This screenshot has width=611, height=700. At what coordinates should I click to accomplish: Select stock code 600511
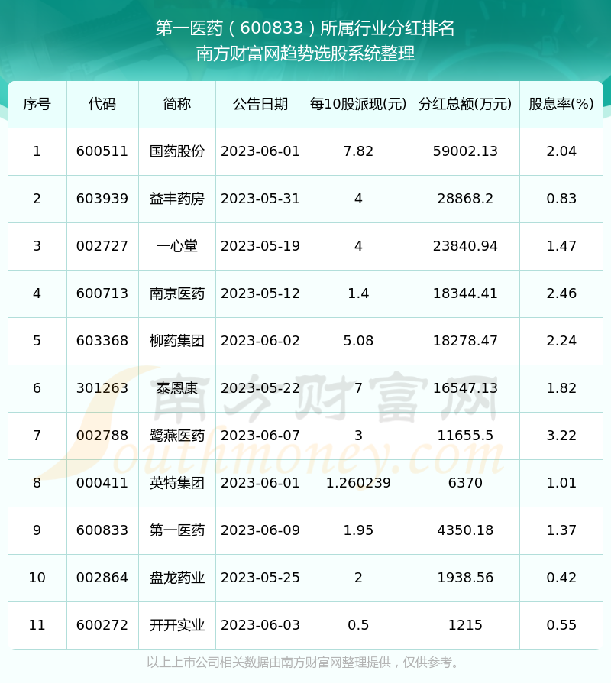102,151
